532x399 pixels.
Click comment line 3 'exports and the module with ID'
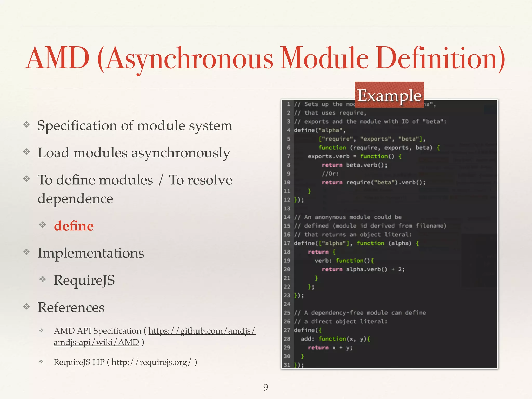370,122
